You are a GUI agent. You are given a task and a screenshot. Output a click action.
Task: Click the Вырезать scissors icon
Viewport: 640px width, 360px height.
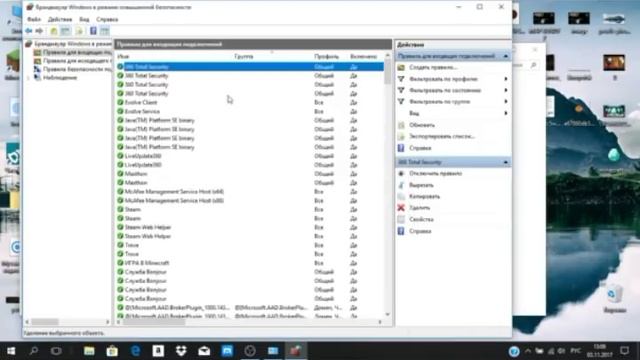coord(401,185)
